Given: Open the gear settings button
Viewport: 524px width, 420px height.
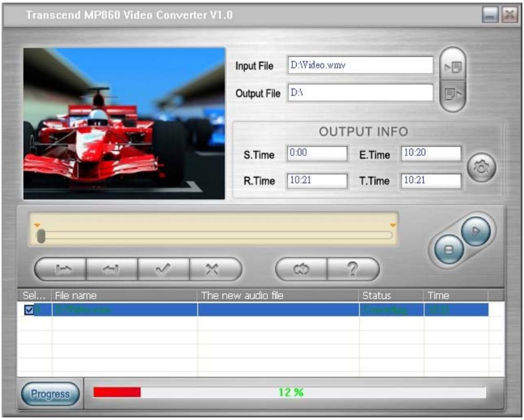Looking at the screenshot, I should click(x=481, y=167).
